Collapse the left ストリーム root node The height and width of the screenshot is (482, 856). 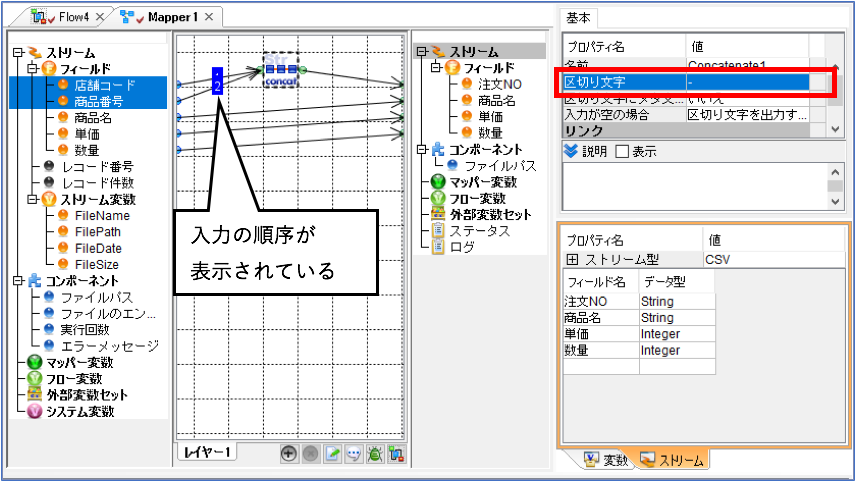[x=18, y=52]
